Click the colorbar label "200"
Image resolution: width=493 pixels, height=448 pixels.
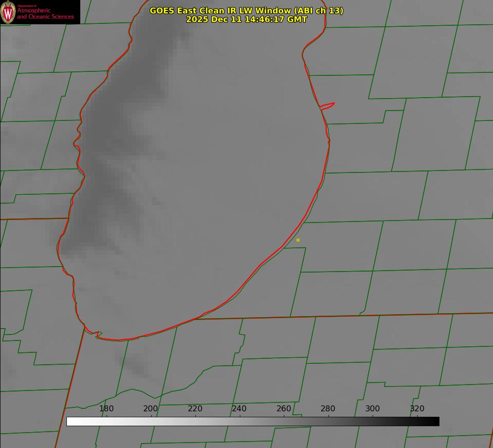tap(151, 409)
